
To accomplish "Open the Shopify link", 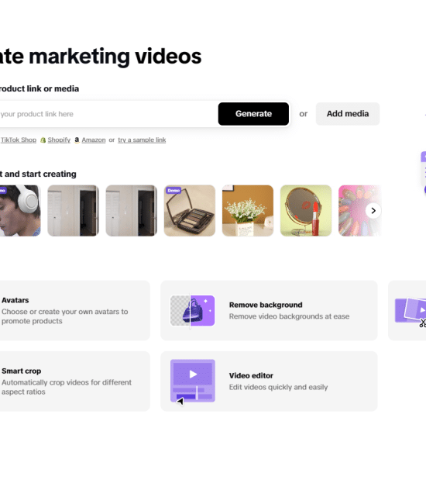I will click(x=59, y=140).
